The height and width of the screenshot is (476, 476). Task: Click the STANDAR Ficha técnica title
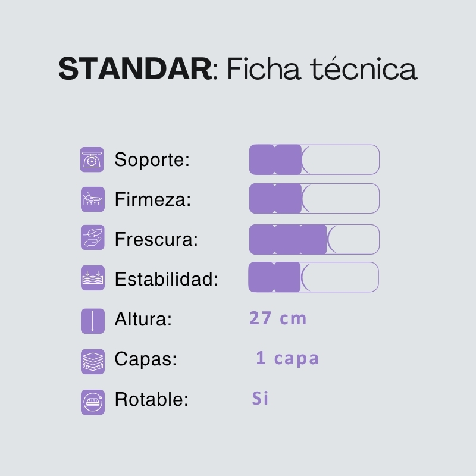point(237,70)
